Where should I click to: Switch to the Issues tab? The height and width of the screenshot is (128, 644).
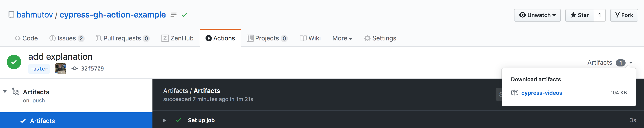click(67, 38)
